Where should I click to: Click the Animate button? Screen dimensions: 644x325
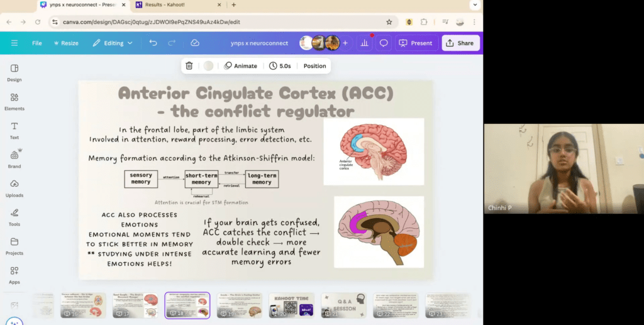pyautogui.click(x=241, y=66)
